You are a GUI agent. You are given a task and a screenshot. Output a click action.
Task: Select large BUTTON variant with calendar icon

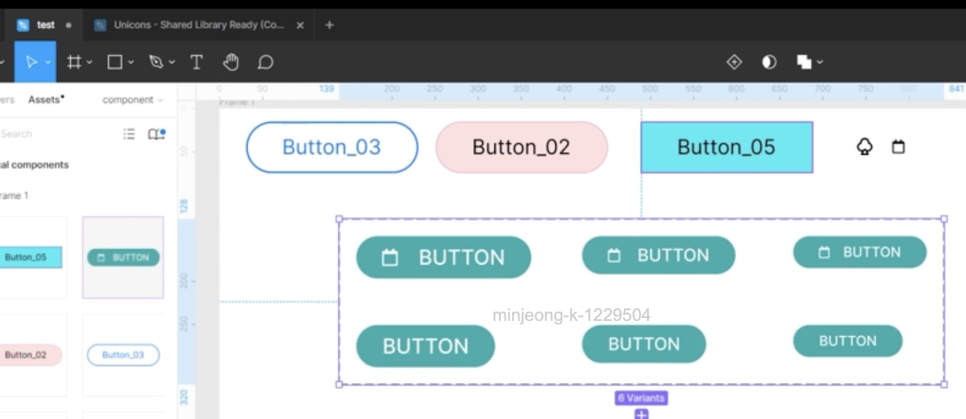coord(444,258)
